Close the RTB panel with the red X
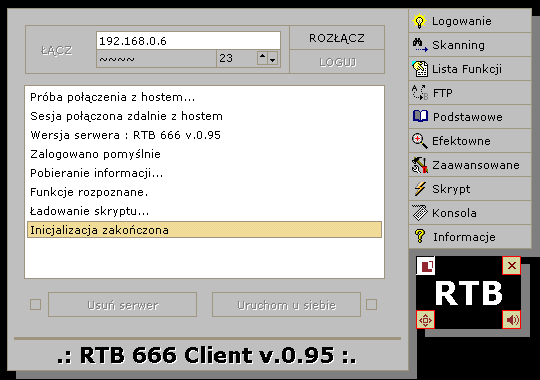 (x=511, y=266)
